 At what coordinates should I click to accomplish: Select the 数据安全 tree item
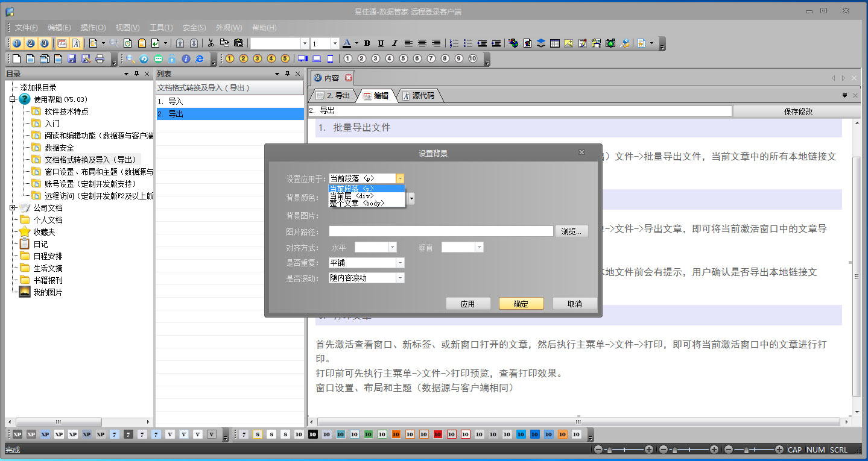click(x=59, y=148)
